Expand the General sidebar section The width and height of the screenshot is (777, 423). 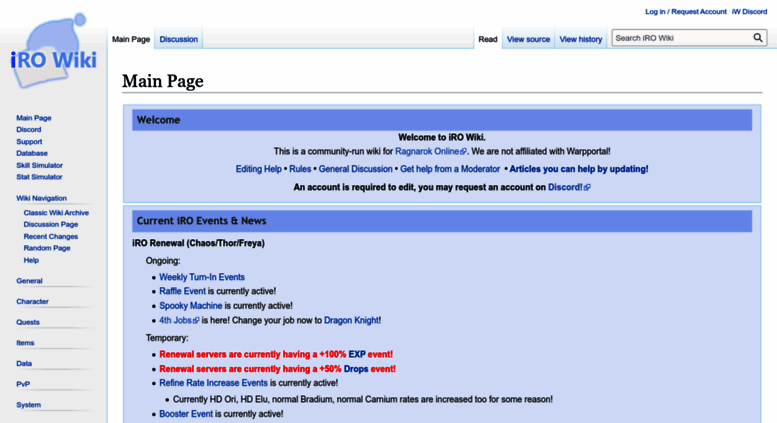[29, 281]
